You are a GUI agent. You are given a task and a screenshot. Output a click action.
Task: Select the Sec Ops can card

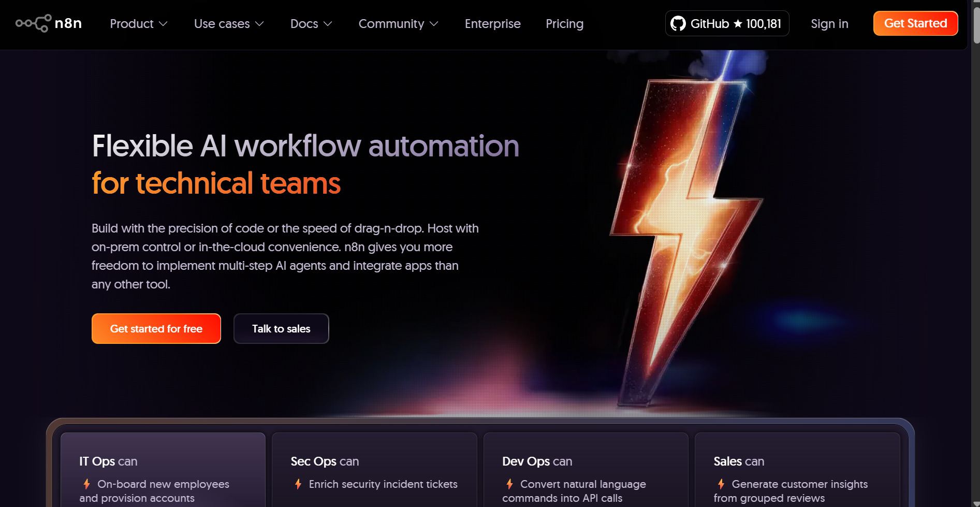374,470
